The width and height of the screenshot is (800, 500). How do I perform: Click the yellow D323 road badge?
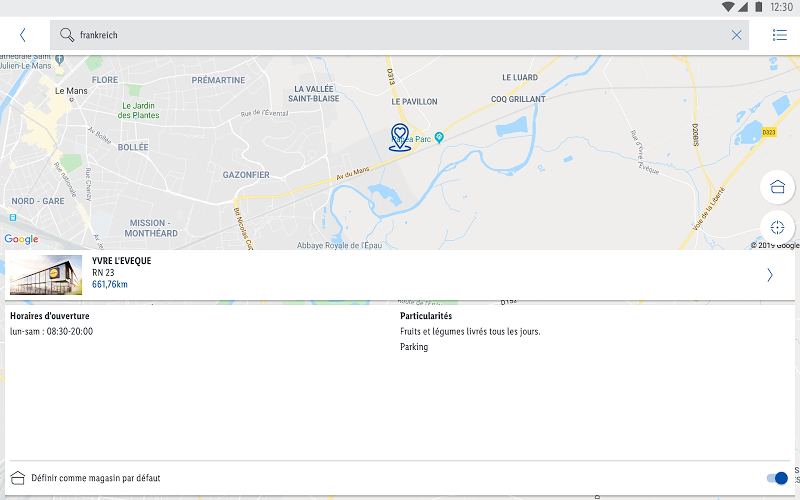(x=768, y=132)
